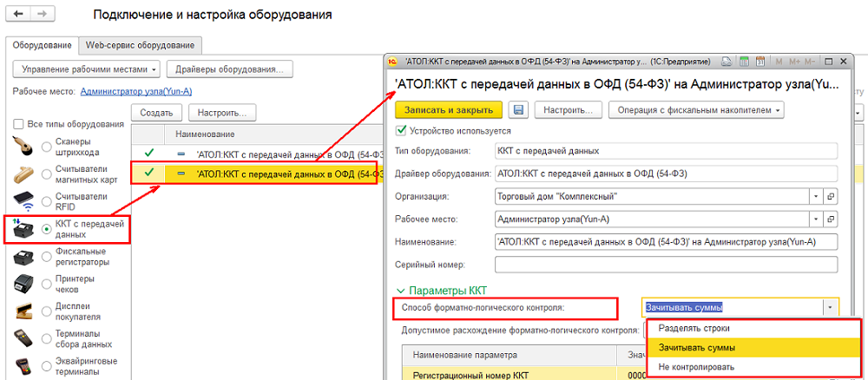Select the Терминалы сбора данных radio button
868x380 pixels.
pyautogui.click(x=47, y=339)
